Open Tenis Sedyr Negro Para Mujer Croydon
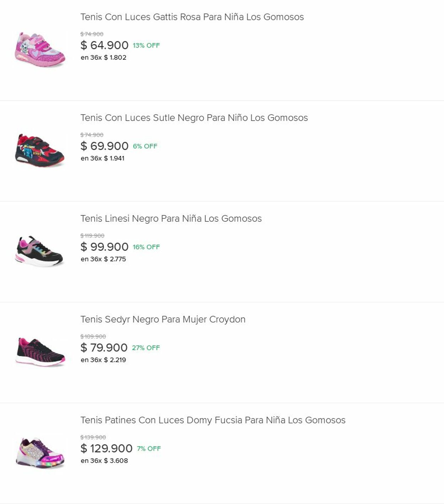Viewport: 444px width, 504px height. click(163, 320)
